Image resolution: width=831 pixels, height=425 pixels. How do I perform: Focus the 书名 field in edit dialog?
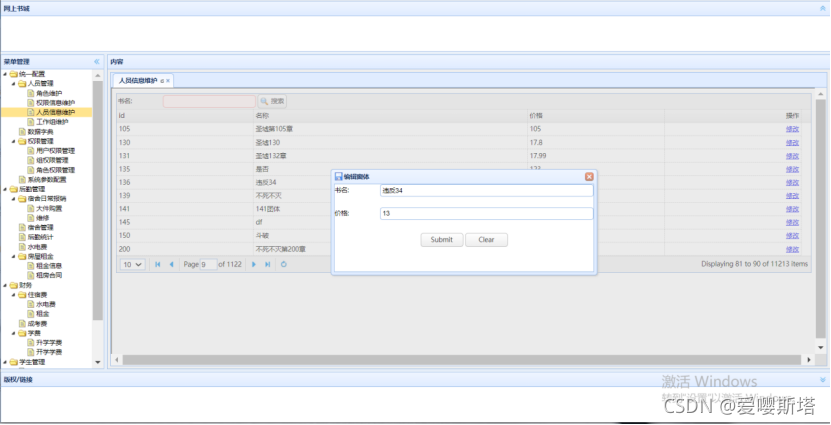pyautogui.click(x=487, y=190)
